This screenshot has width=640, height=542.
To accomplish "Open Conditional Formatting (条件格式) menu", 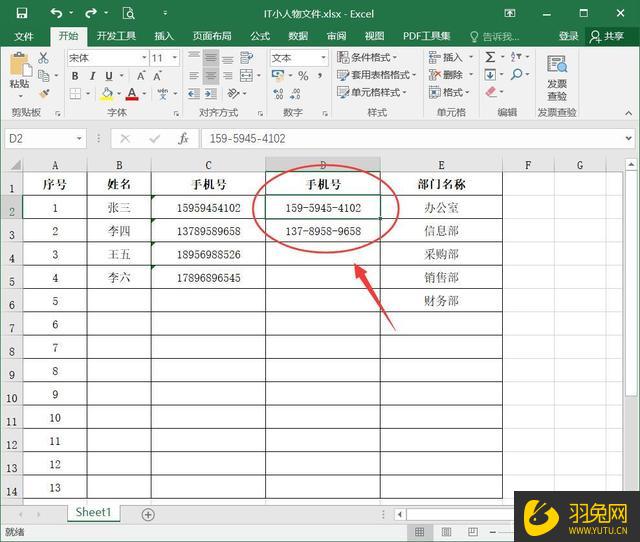I will [367, 58].
